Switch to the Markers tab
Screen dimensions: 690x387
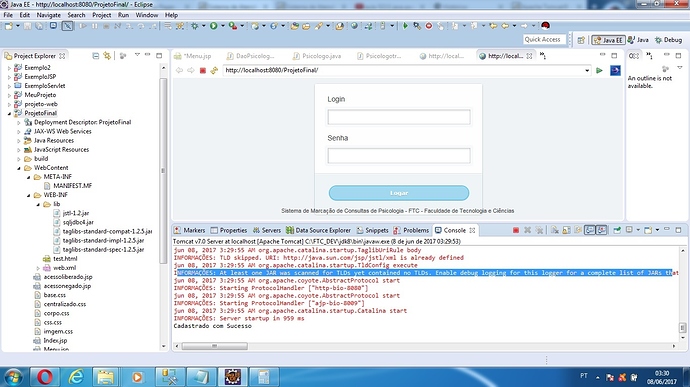pos(190,230)
